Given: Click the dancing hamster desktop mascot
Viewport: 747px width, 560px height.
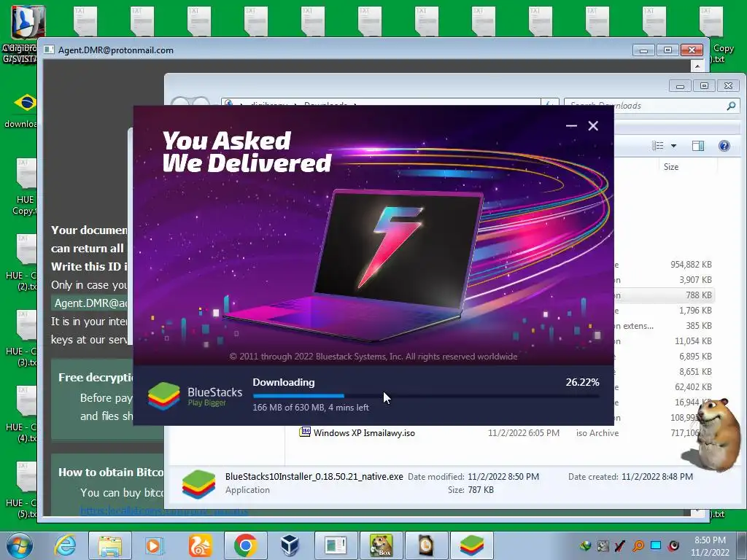Looking at the screenshot, I should [x=715, y=434].
